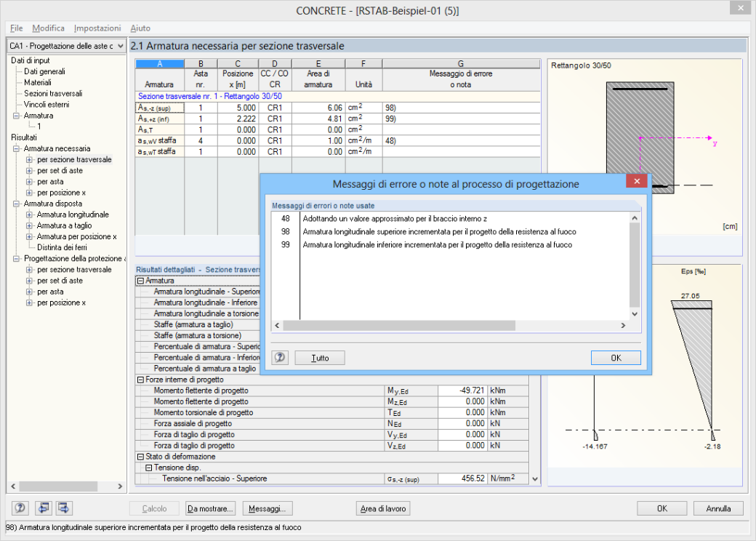Collapse the 'Stato di deformazione' group
The image size is (756, 541).
[x=141, y=457]
